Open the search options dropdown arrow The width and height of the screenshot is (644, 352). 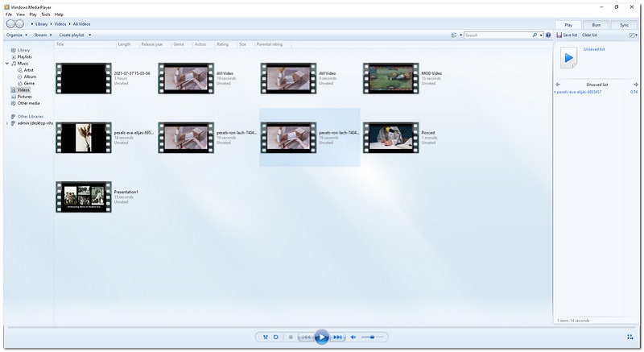click(x=541, y=35)
